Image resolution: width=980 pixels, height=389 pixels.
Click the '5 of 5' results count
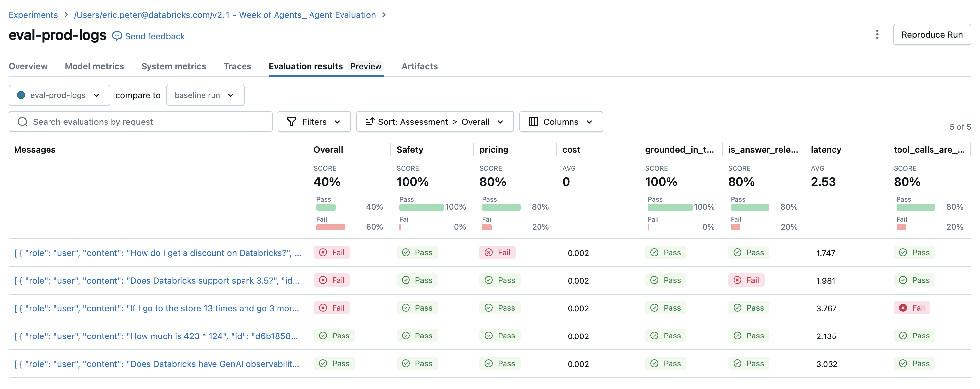(x=960, y=127)
